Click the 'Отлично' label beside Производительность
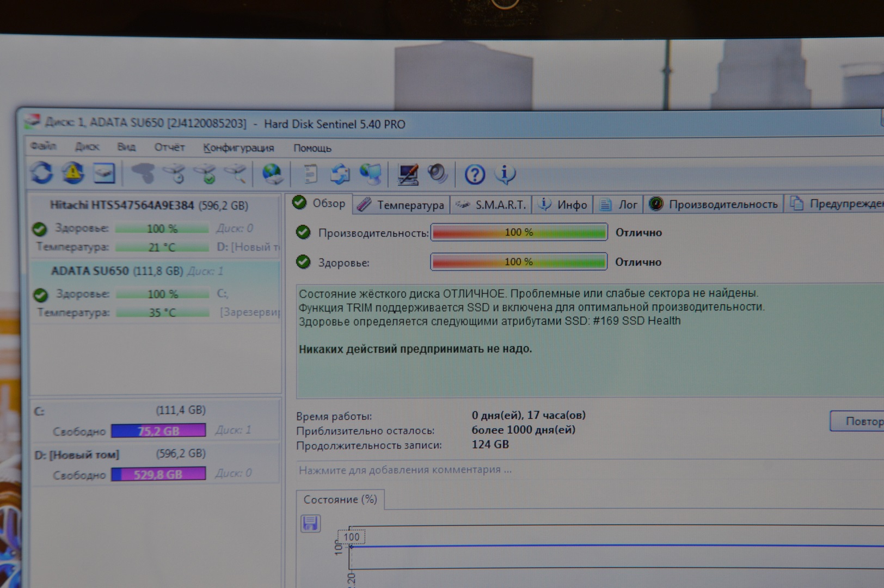This screenshot has width=884, height=588. click(x=639, y=232)
